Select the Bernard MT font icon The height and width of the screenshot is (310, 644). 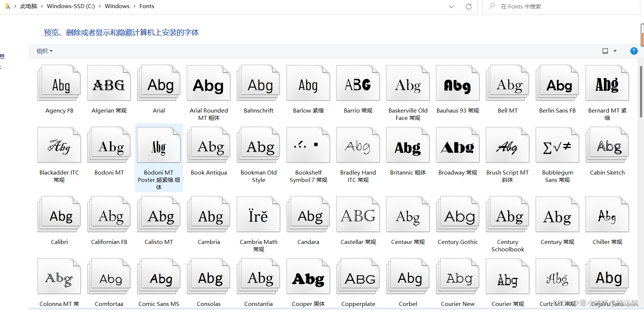(607, 83)
